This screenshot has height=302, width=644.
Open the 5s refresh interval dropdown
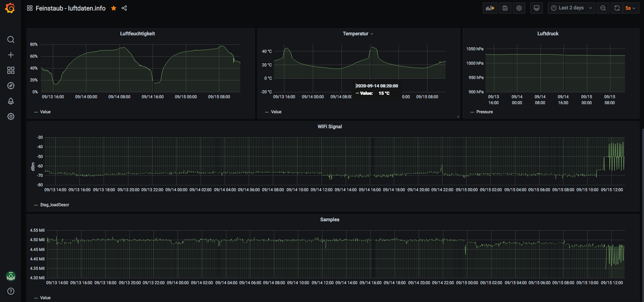click(x=630, y=8)
